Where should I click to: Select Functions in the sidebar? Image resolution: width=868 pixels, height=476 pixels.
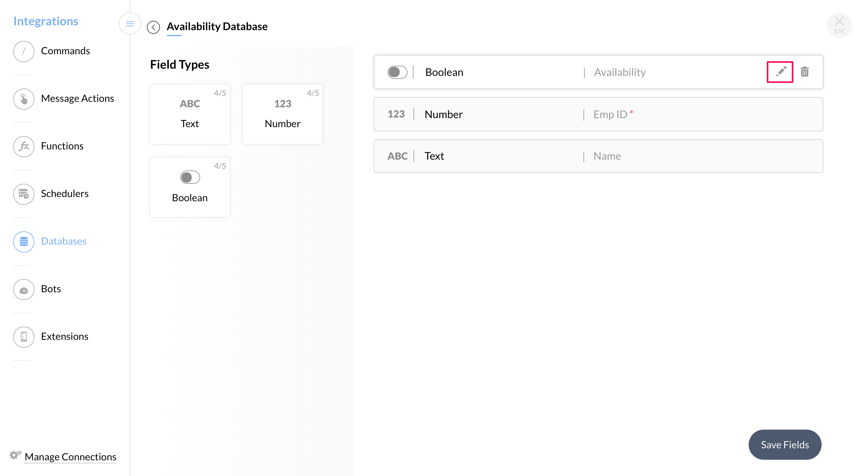coord(62,146)
